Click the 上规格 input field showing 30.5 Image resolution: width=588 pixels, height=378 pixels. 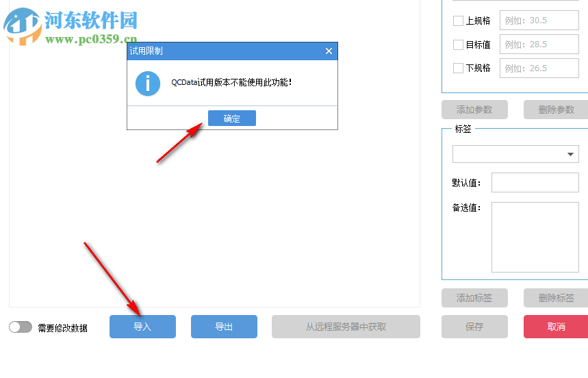point(539,21)
